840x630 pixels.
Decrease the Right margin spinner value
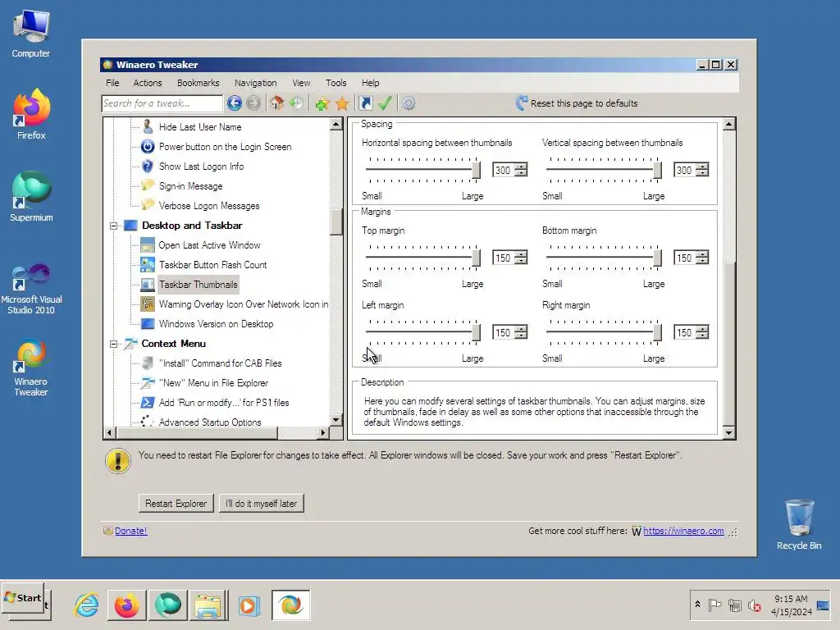click(702, 336)
